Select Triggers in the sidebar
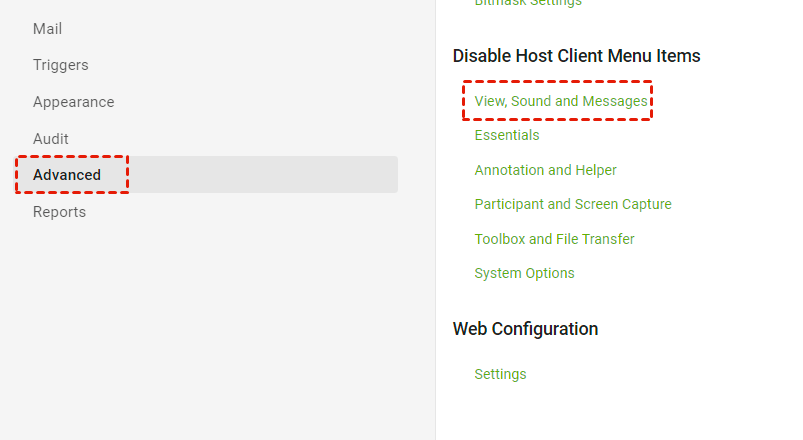The width and height of the screenshot is (803, 440). [60, 65]
